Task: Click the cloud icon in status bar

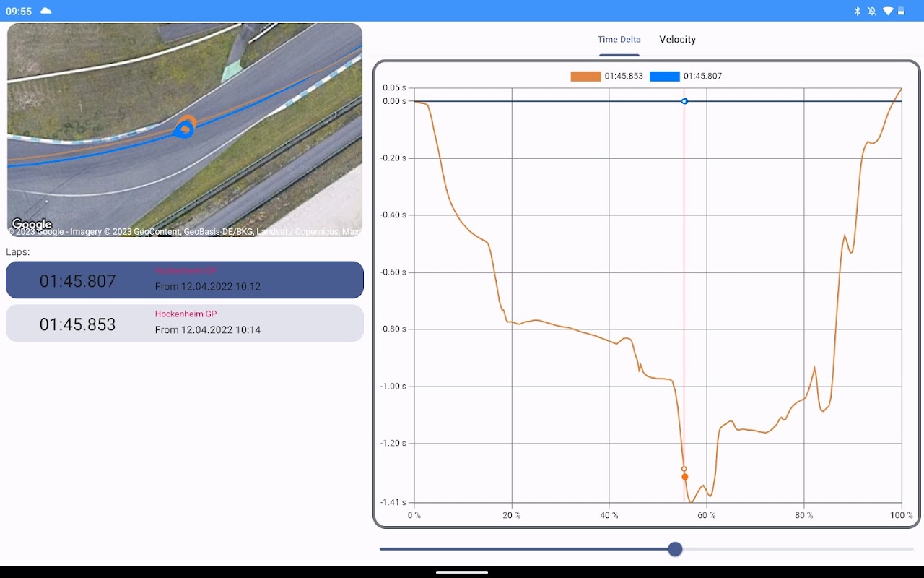Action: (x=46, y=11)
